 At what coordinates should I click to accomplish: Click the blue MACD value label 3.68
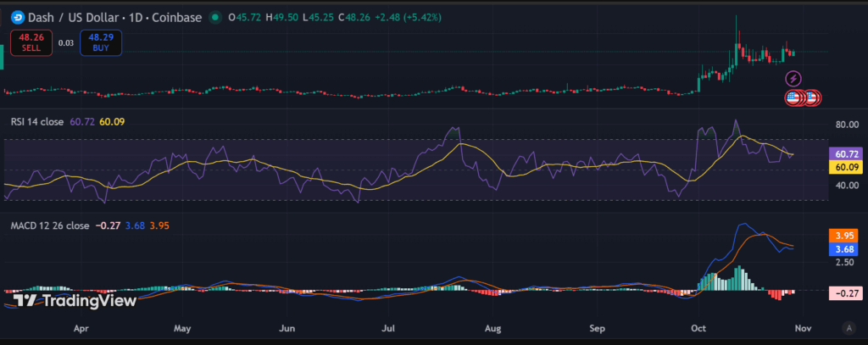pos(843,248)
